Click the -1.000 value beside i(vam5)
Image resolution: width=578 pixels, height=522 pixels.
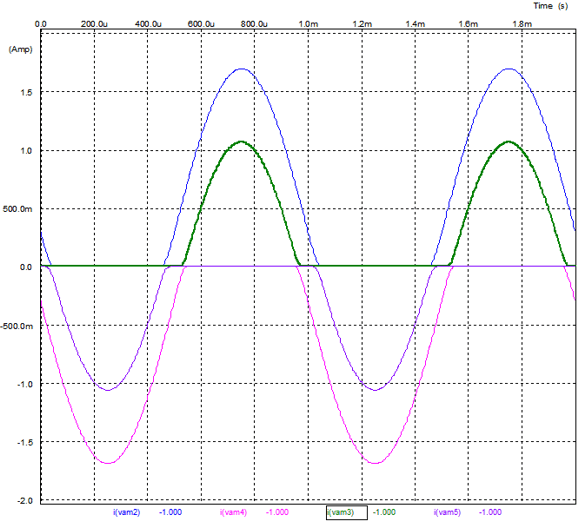(x=490, y=512)
